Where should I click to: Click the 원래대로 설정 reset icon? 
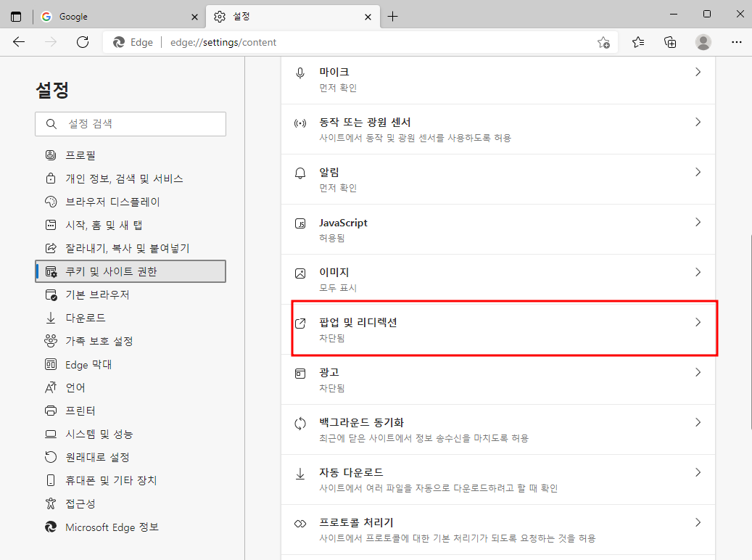pos(50,457)
